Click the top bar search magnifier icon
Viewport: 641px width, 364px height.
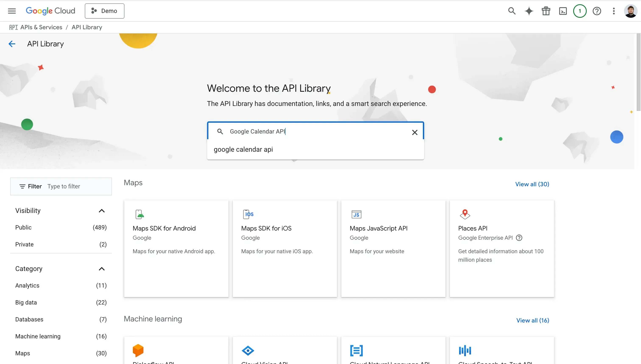tap(512, 11)
